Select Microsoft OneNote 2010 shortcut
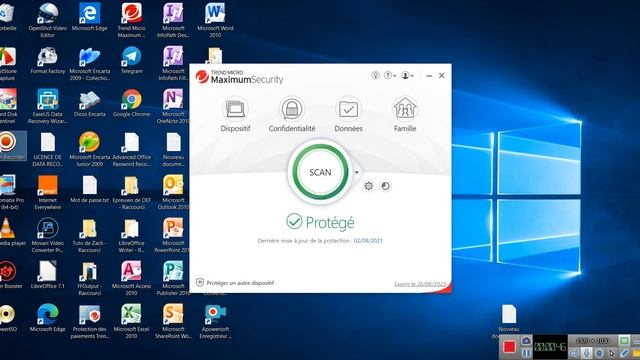The height and width of the screenshot is (360, 640). point(173,106)
